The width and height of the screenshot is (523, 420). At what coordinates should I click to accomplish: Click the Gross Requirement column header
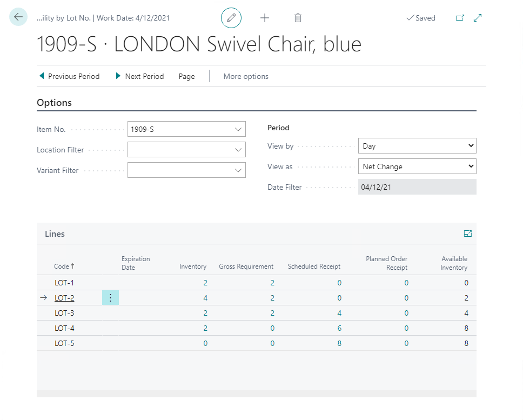(x=246, y=266)
